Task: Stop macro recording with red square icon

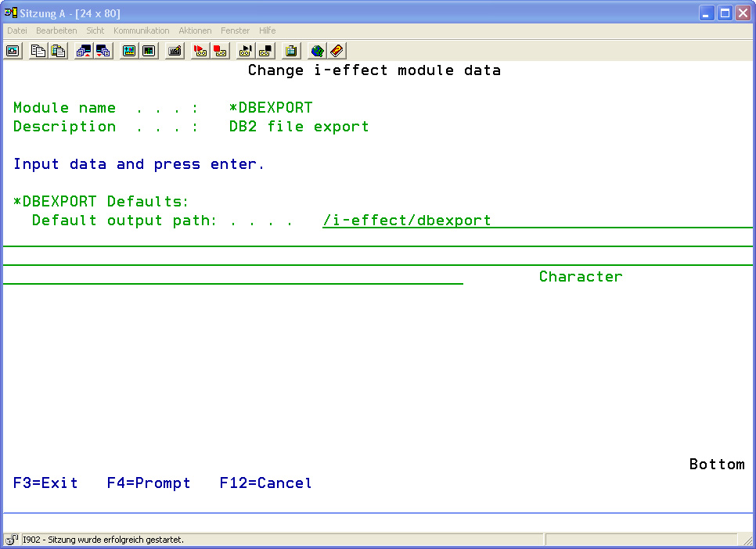Action: [220, 52]
